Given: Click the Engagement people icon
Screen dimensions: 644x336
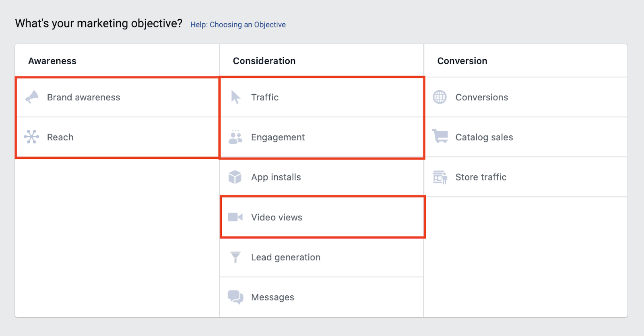Looking at the screenshot, I should point(235,137).
